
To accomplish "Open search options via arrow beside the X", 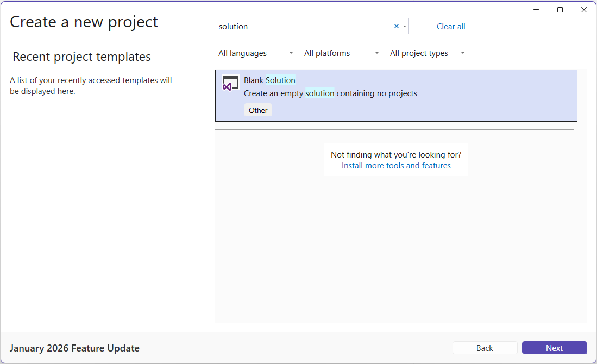I will 405,26.
